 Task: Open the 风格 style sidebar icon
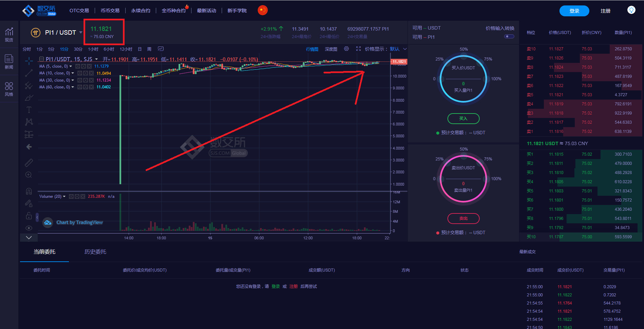pyautogui.click(x=9, y=89)
